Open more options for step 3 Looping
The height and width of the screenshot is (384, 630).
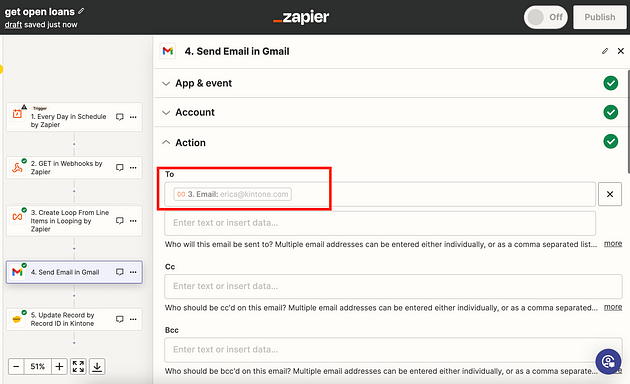click(x=133, y=221)
